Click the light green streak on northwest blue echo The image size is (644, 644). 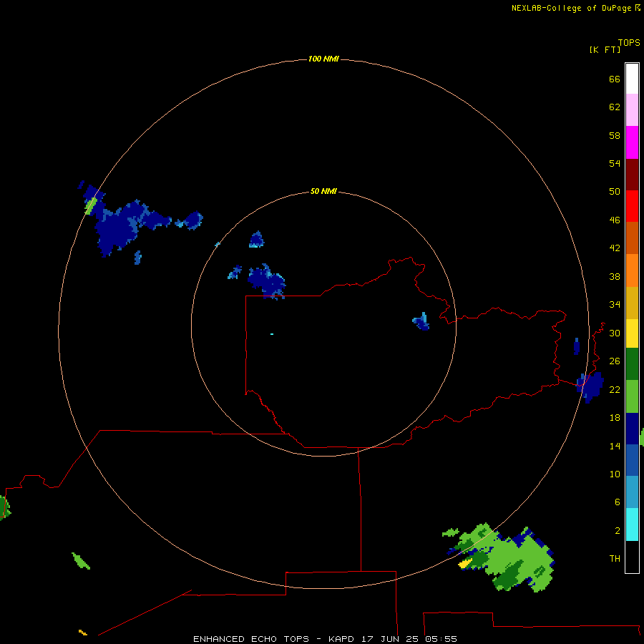(x=90, y=206)
